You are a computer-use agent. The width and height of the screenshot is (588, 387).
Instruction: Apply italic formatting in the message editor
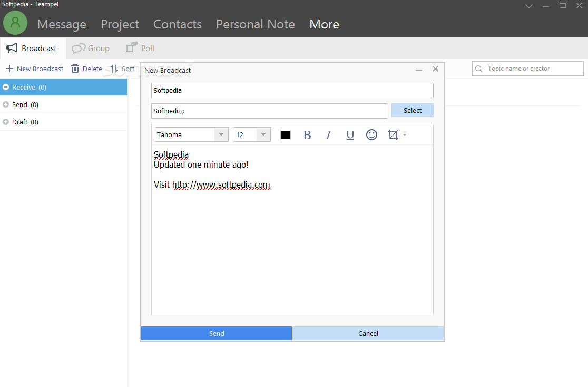(328, 135)
